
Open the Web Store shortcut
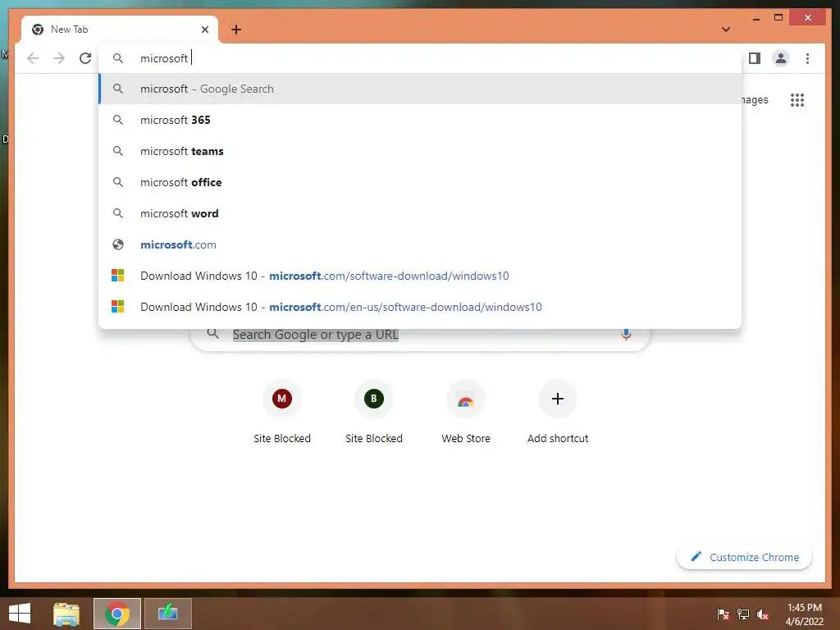pyautogui.click(x=466, y=413)
